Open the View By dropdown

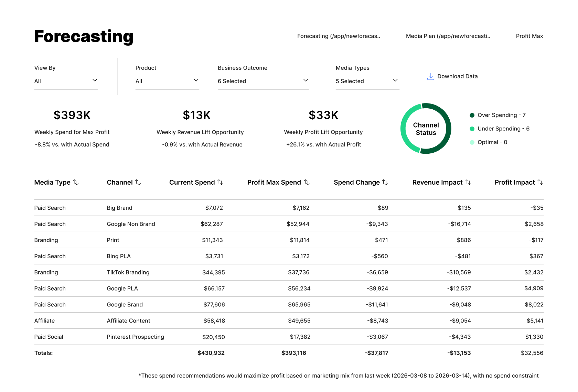pos(66,81)
